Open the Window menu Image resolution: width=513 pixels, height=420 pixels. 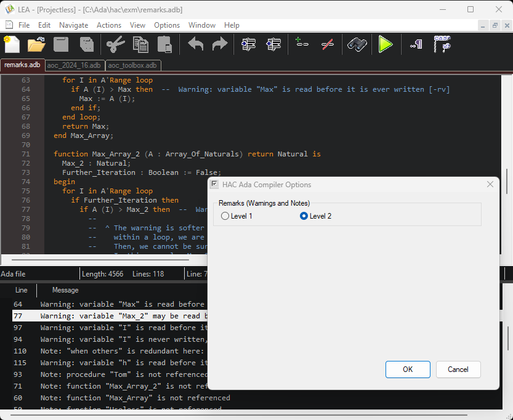(x=202, y=25)
